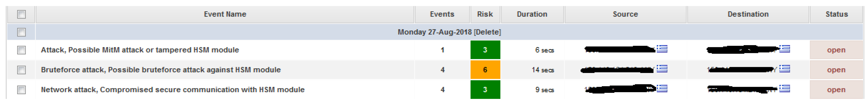Mark the Network attack row checkbox
868x110 pixels.
(x=21, y=90)
